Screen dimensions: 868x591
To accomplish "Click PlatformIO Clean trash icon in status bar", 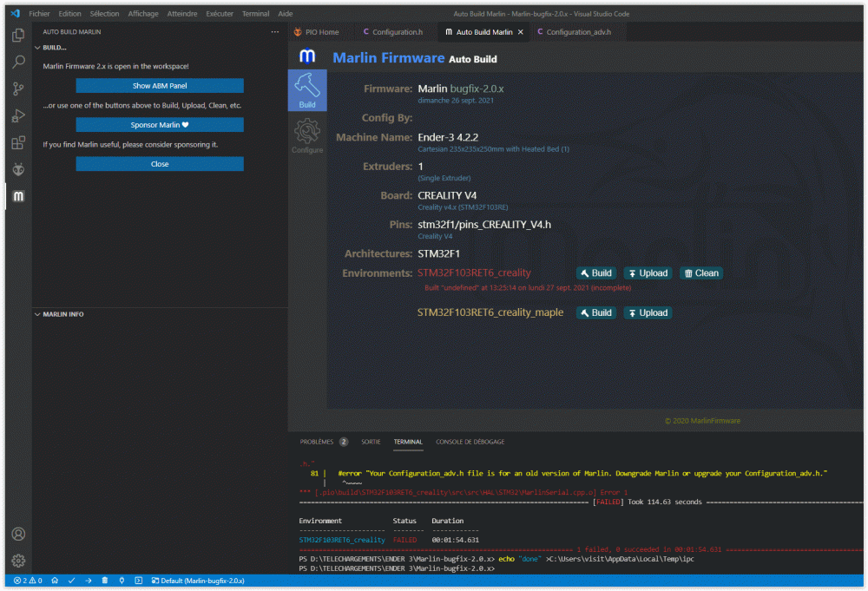I will [x=105, y=581].
